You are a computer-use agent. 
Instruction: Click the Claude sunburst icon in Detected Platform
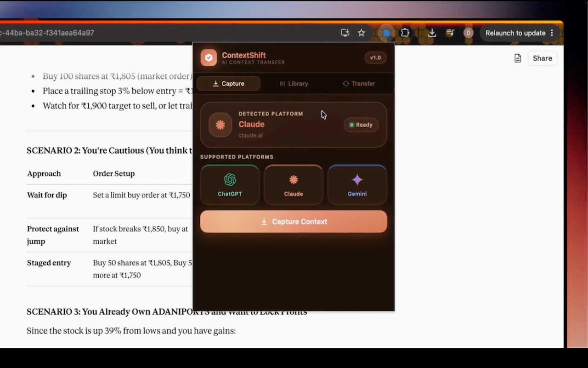pyautogui.click(x=220, y=125)
